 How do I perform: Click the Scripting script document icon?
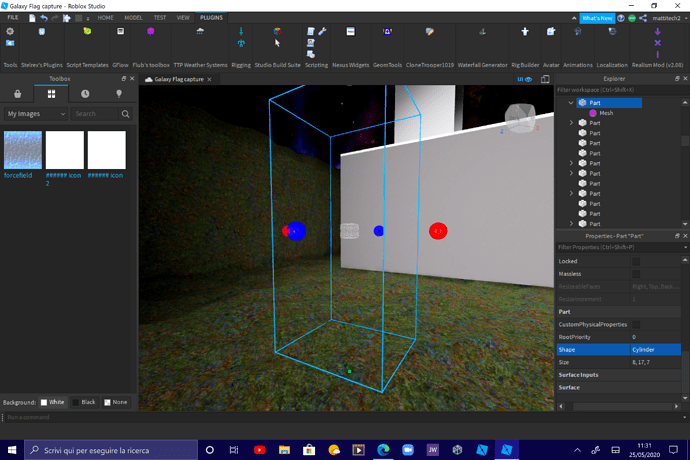point(311,31)
